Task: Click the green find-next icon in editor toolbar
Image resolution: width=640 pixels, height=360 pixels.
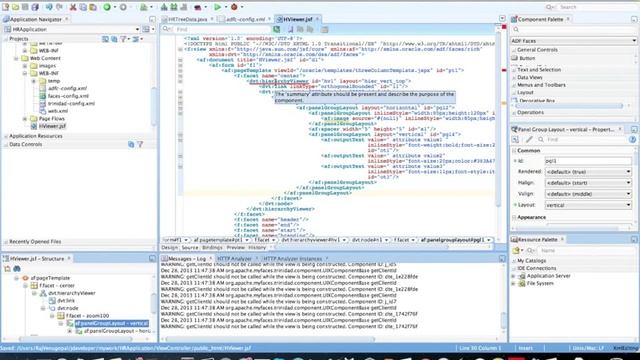Action: pyautogui.click(x=277, y=29)
